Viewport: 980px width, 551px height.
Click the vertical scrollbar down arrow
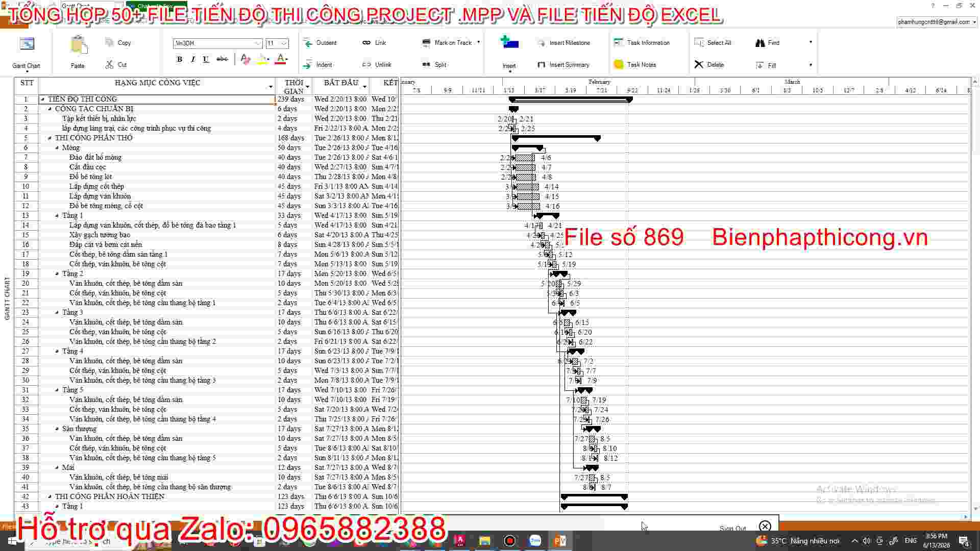pos(975,509)
